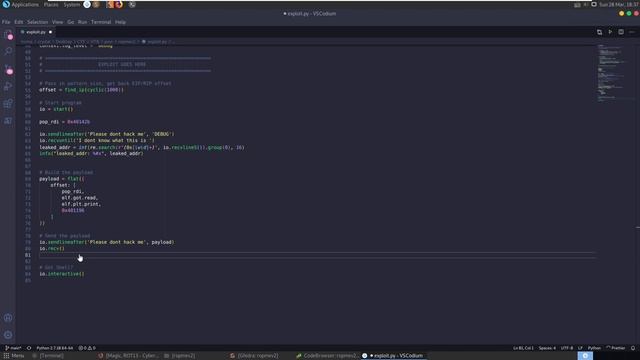Image resolution: width=640 pixels, height=360 pixels.
Task: Click the Parrot logo in top panel
Action: coord(6,4)
